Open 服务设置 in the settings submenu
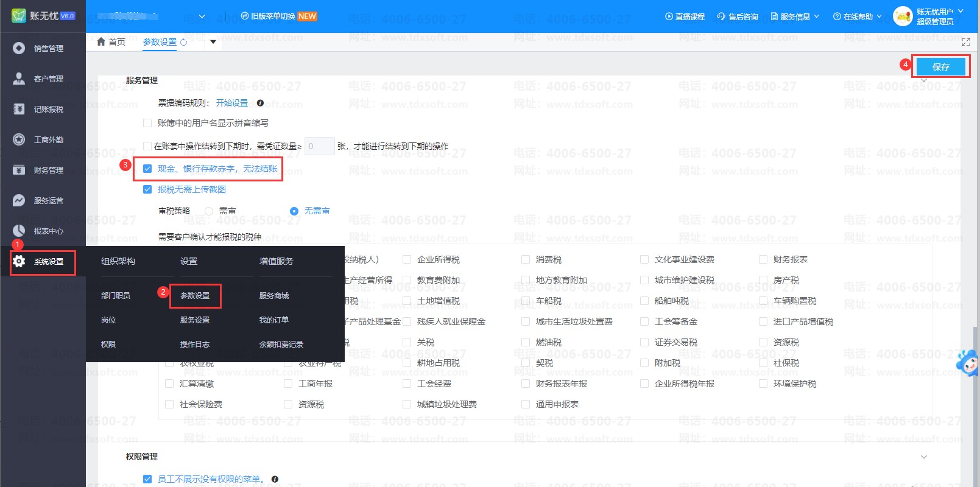This screenshot has width=980, height=487. (195, 320)
